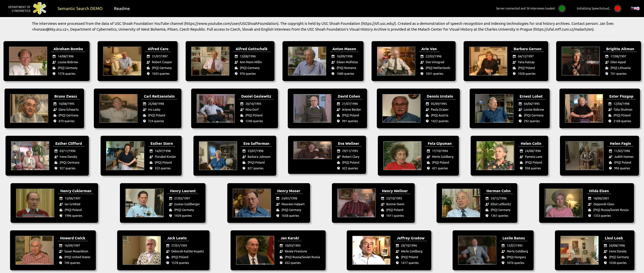This screenshot has width=644, height=273.
Task: Select Bruno Zwass interview title
Action: pos(66,96)
